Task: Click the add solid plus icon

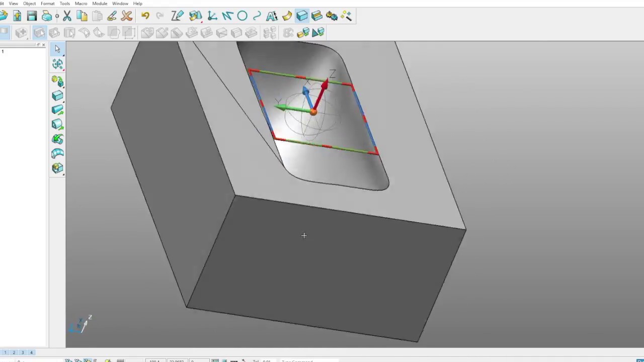Action: tap(21, 33)
